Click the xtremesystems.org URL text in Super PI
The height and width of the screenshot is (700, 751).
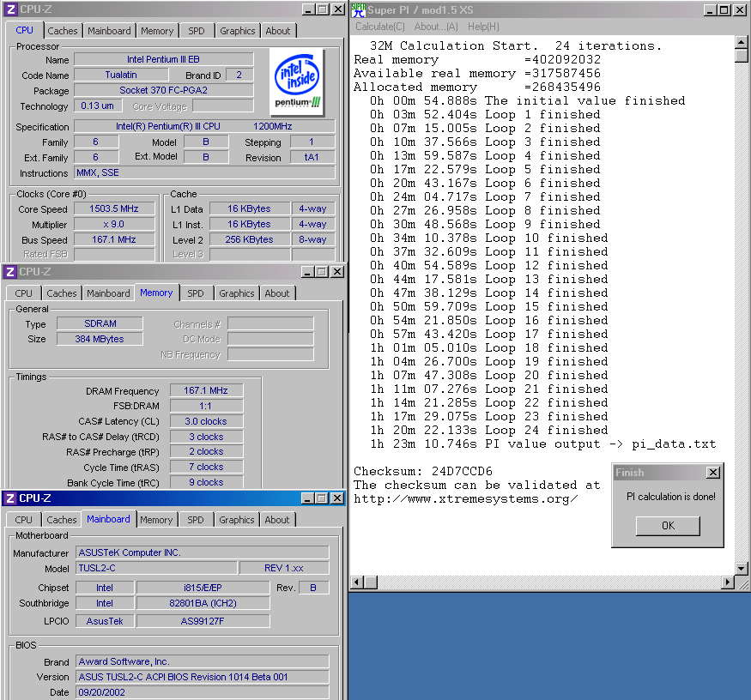click(465, 499)
